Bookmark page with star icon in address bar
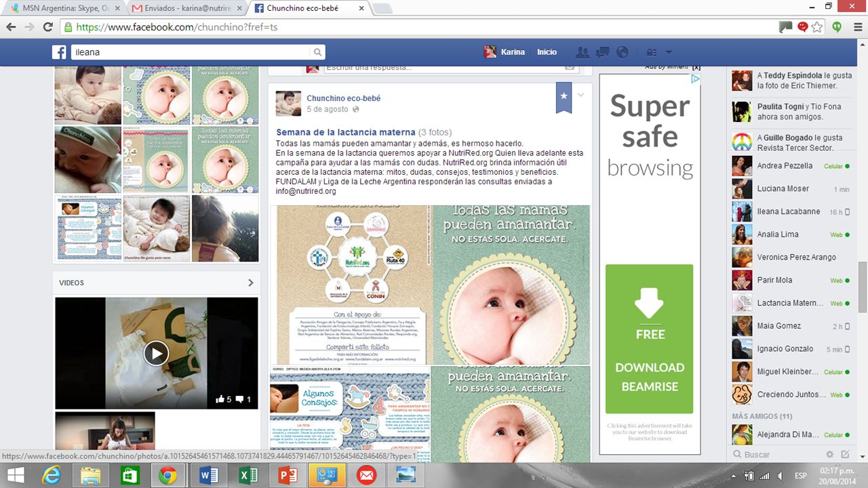The width and height of the screenshot is (868, 488). [817, 27]
